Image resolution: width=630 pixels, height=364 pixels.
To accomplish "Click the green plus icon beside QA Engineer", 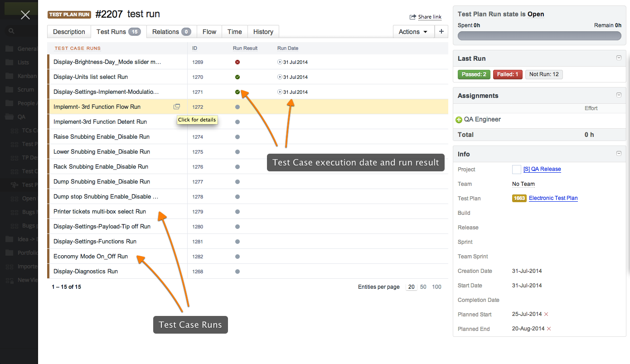I will (x=459, y=120).
